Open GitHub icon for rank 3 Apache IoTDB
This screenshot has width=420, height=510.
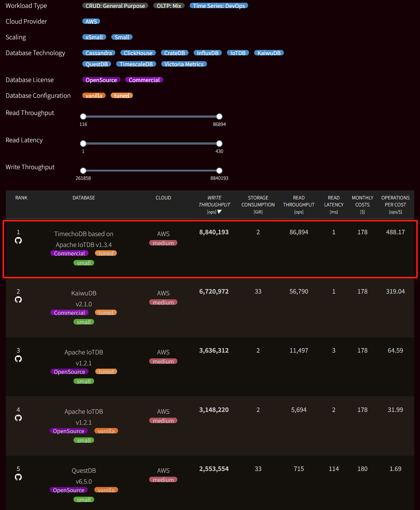pos(18,359)
